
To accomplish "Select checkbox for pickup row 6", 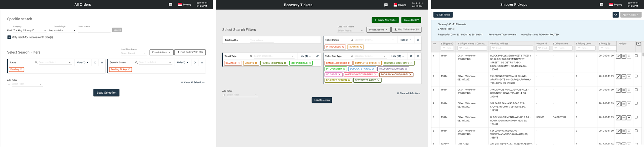I will click(x=636, y=131).
